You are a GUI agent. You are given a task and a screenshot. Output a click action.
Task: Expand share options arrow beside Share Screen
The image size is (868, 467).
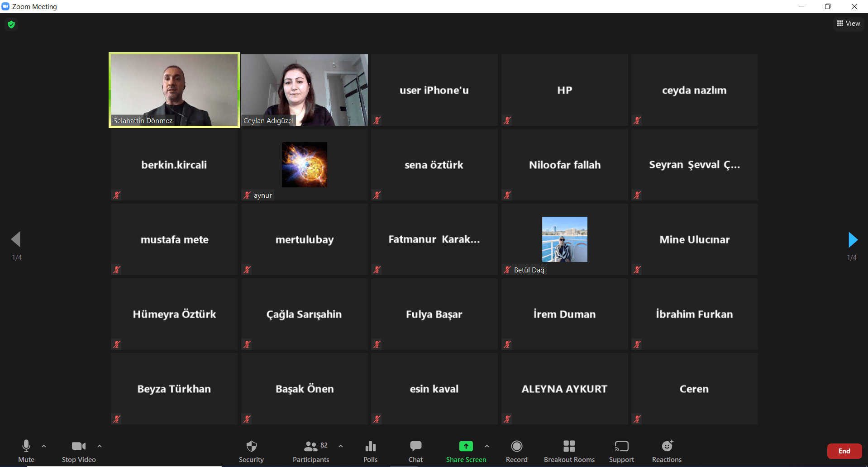coord(487,446)
